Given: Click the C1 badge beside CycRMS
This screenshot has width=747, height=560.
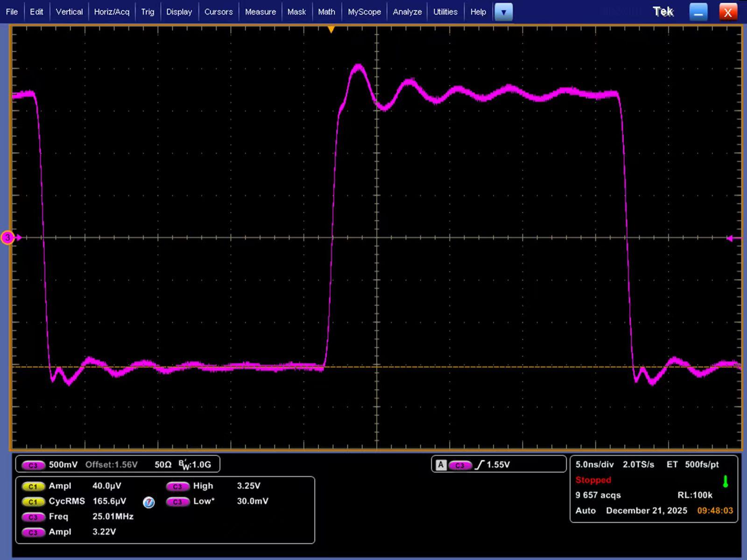Looking at the screenshot, I should click(x=33, y=502).
